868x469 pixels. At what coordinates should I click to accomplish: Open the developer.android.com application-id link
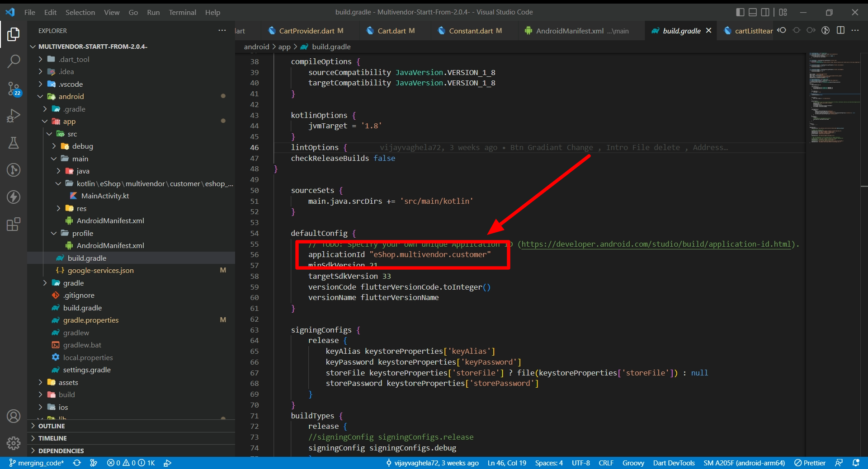(x=656, y=244)
